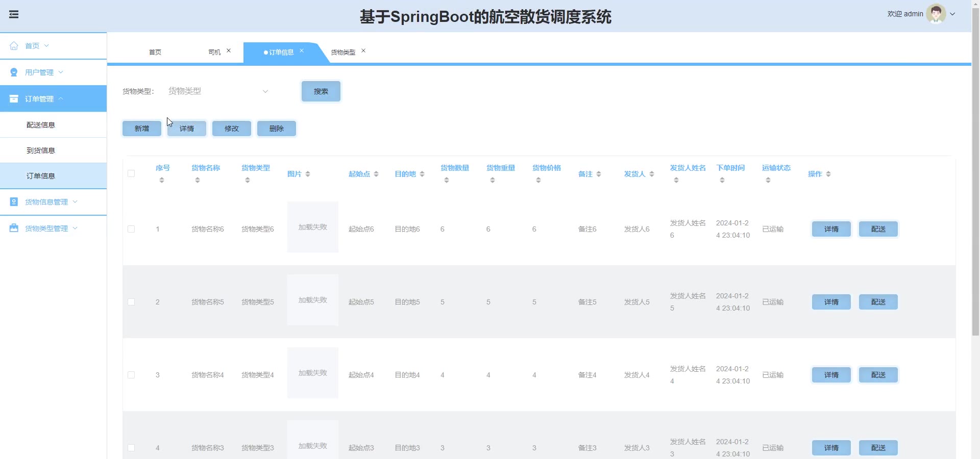Click the vertical page scrollbar thumb

pos(975,171)
